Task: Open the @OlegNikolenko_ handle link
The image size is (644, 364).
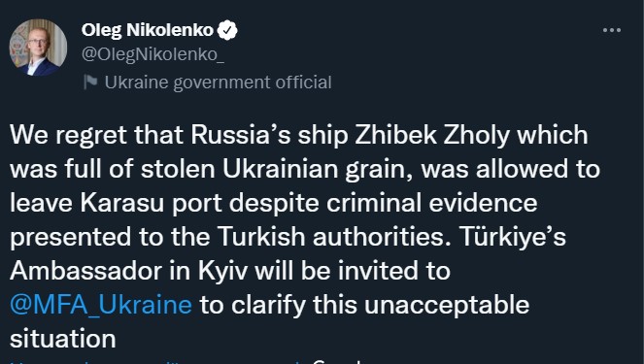Action: pyautogui.click(x=153, y=54)
